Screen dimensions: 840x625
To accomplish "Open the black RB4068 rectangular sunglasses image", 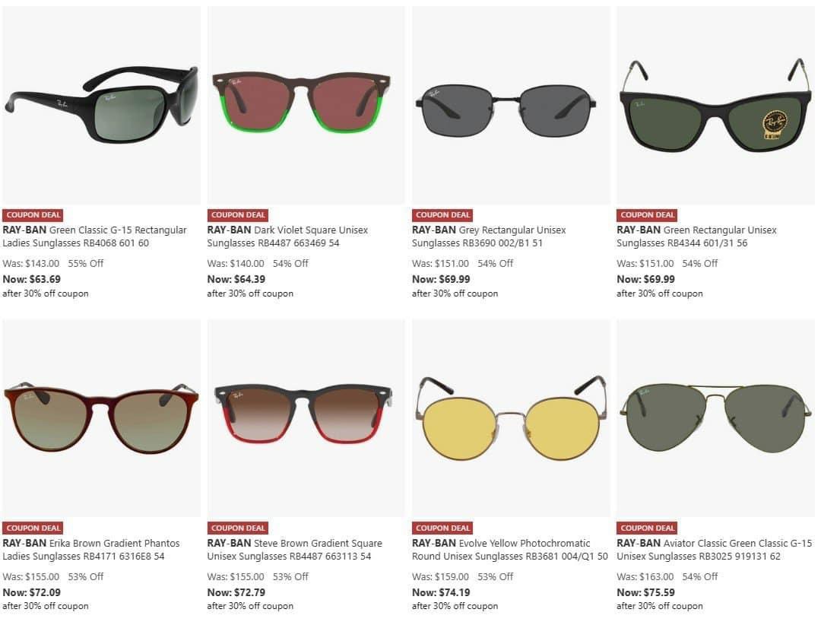I will pos(101,105).
